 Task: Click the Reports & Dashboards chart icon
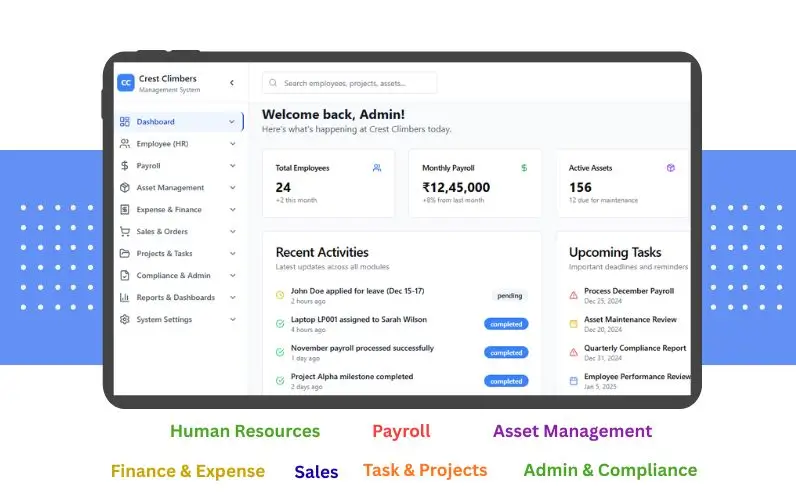pos(124,297)
